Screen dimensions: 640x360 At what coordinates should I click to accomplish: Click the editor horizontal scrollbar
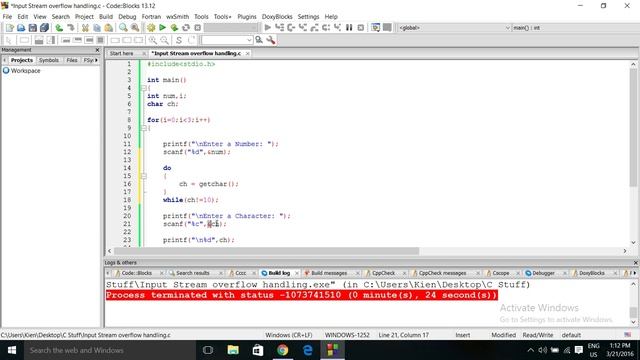(267, 251)
